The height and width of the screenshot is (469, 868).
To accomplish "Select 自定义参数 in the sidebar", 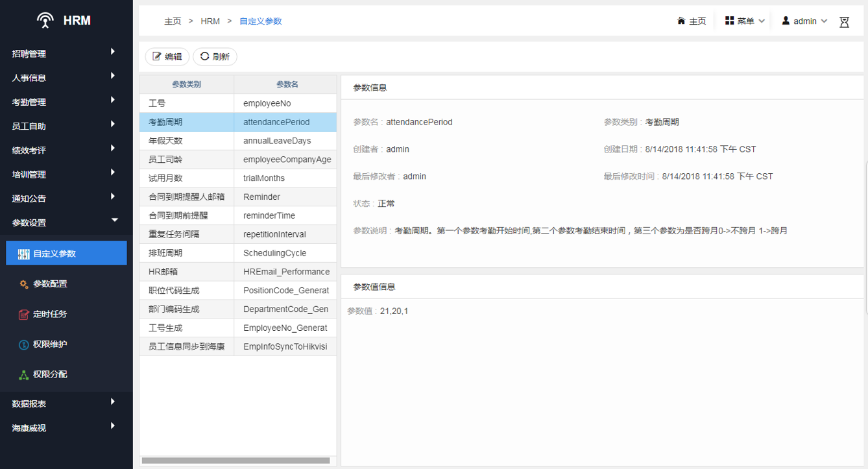I will pos(66,254).
